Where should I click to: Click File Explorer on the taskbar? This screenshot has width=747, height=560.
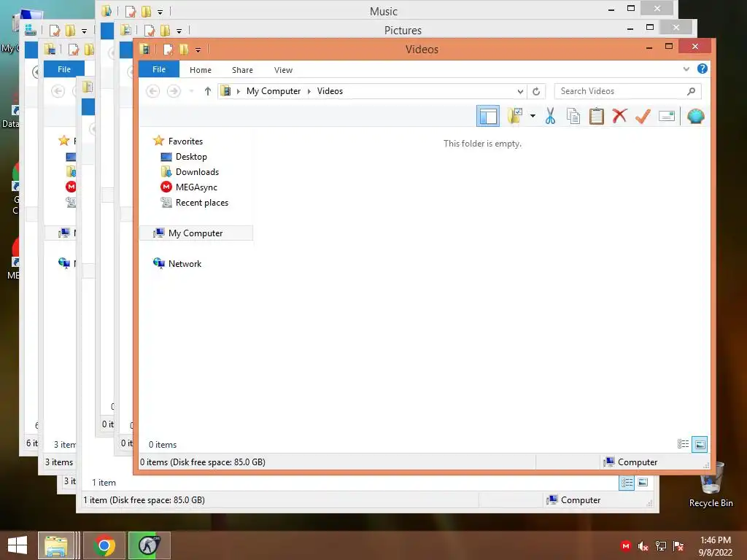coord(55,545)
